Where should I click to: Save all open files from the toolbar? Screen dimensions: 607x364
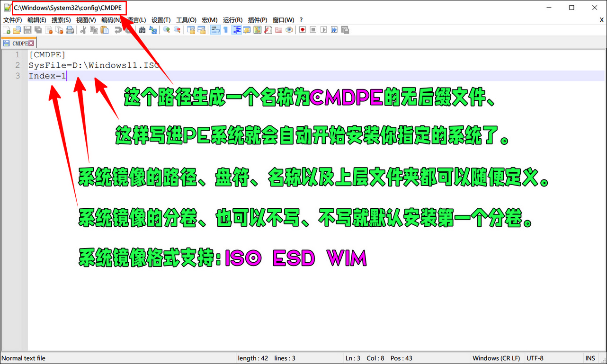pyautogui.click(x=38, y=30)
